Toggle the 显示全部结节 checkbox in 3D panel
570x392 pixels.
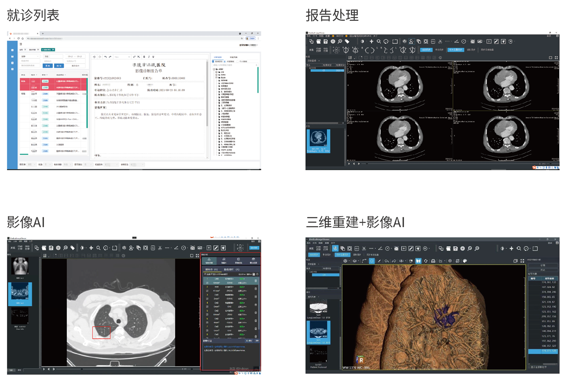pos(530,367)
